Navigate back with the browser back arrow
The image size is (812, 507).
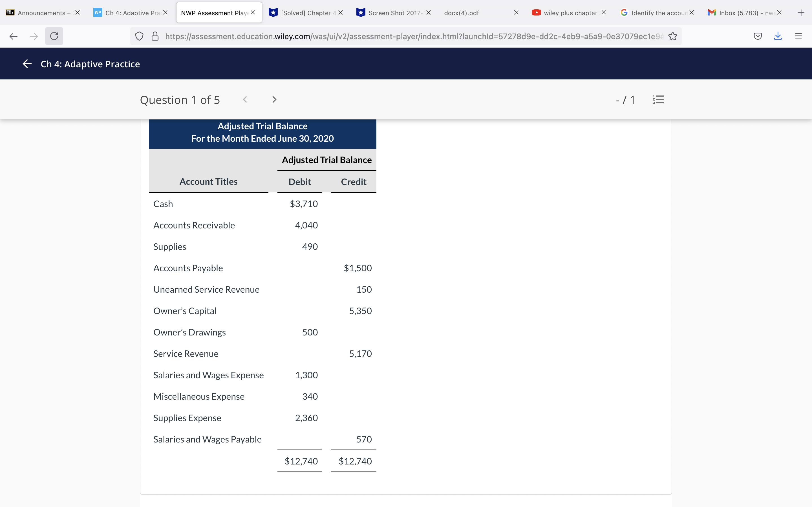click(14, 36)
